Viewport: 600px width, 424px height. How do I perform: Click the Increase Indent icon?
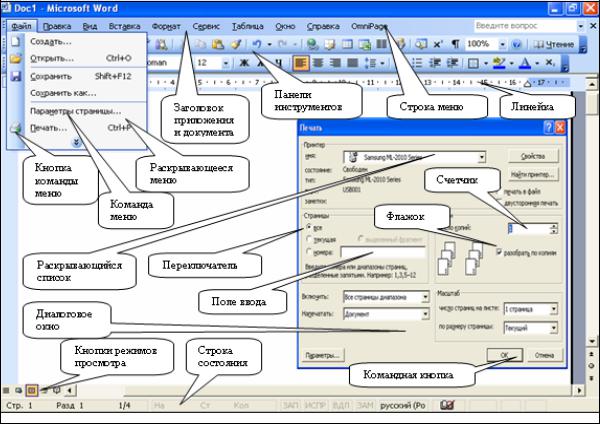click(x=452, y=63)
